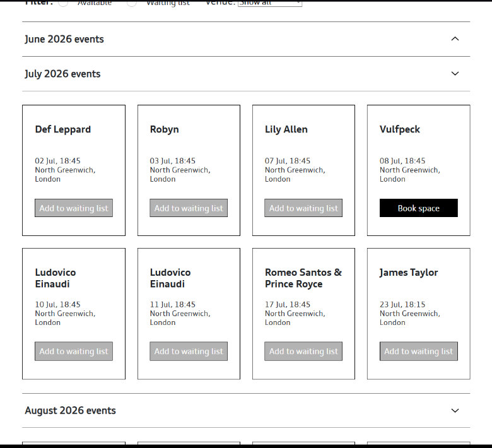Click North Greenwich location on Def Leppard card
This screenshot has width=492, height=448.
tap(65, 174)
